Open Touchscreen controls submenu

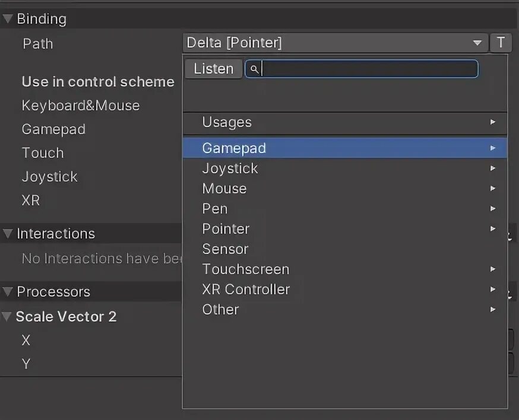pyautogui.click(x=345, y=269)
